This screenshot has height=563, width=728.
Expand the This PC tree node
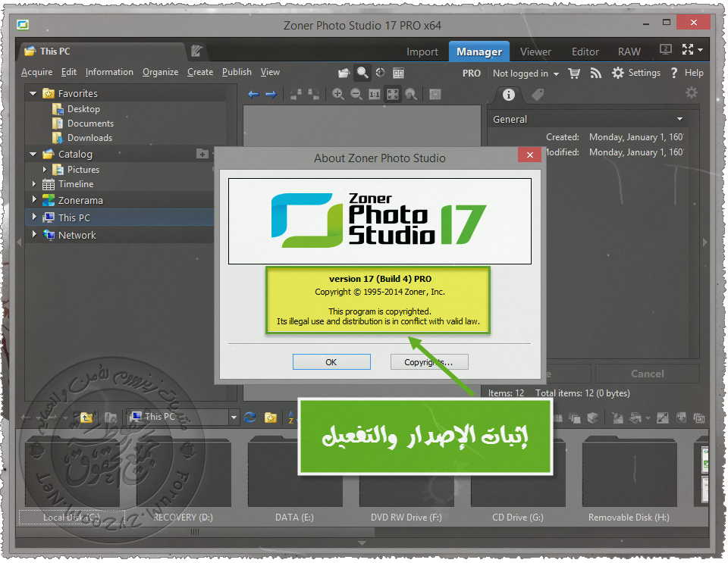pyautogui.click(x=34, y=217)
